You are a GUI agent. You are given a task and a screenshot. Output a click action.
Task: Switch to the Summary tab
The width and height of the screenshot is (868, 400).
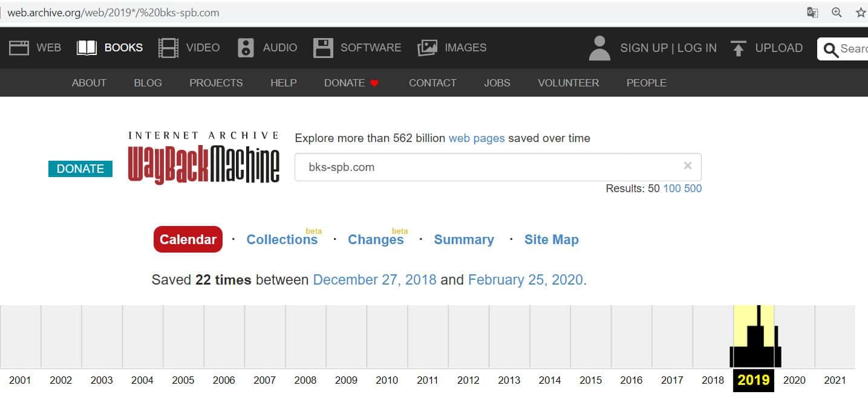464,239
